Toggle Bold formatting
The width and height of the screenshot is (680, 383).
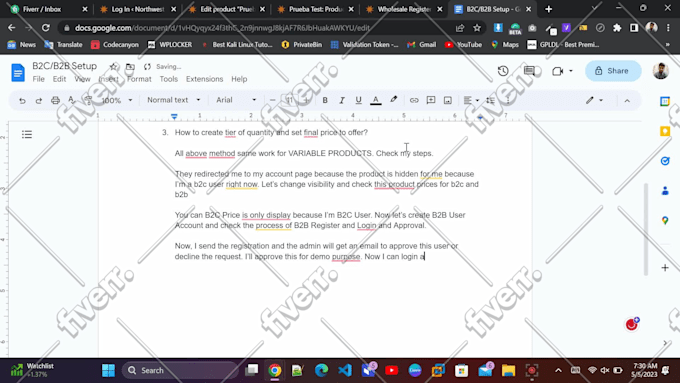[325, 100]
